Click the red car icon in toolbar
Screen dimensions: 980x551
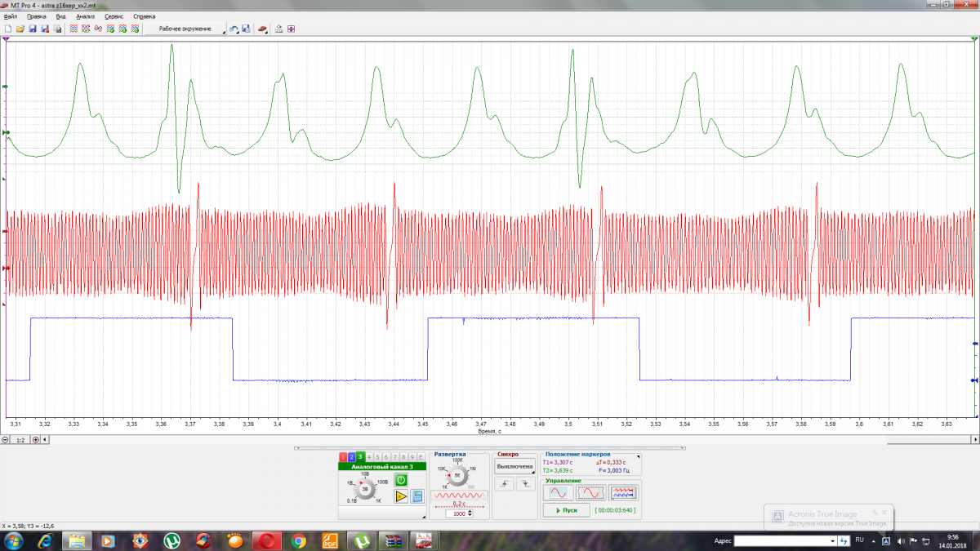click(262, 29)
